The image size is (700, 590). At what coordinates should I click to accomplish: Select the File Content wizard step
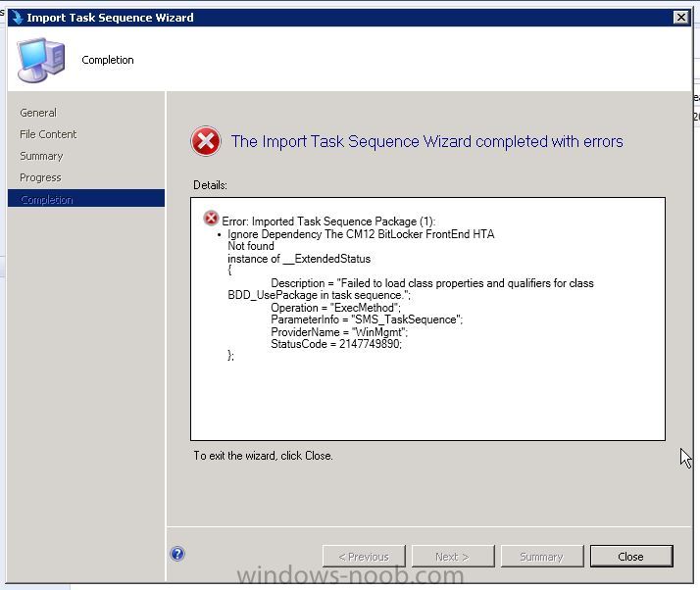[x=48, y=134]
